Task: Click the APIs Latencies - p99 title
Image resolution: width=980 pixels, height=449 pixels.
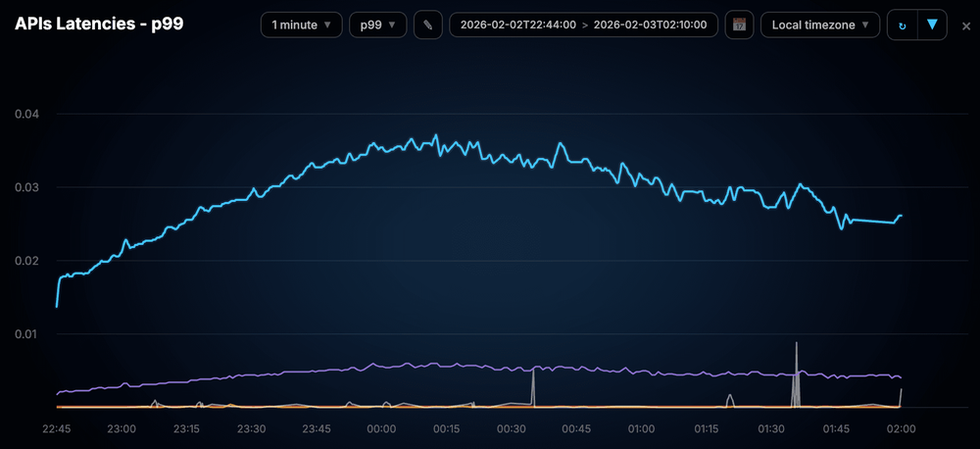Action: tap(99, 25)
